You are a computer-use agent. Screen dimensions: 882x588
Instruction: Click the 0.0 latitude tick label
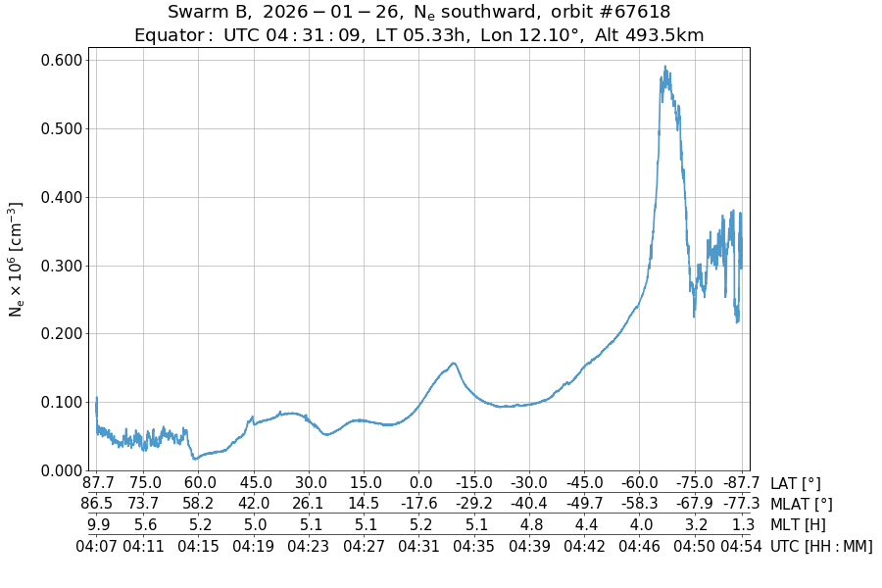pyautogui.click(x=419, y=483)
